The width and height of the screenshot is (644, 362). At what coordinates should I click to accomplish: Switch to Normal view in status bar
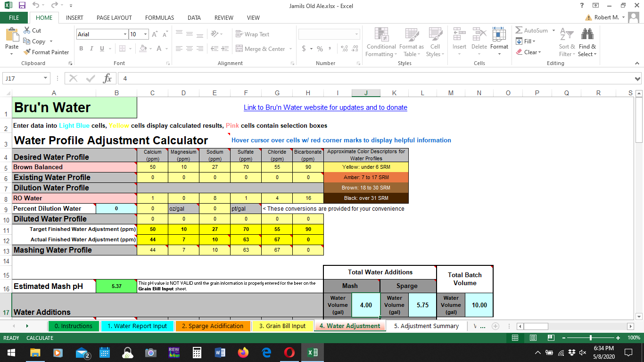click(515, 338)
